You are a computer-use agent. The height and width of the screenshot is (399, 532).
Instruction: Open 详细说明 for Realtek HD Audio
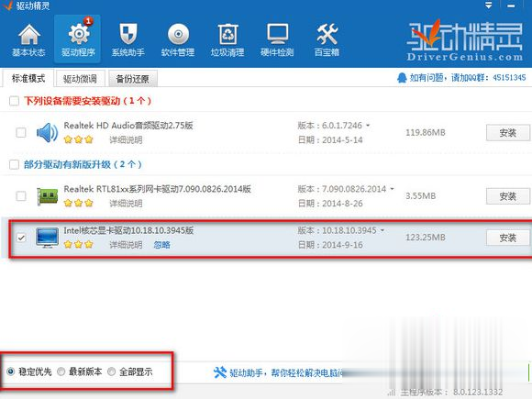pos(126,139)
